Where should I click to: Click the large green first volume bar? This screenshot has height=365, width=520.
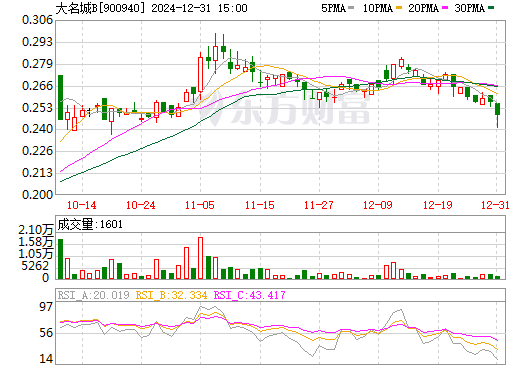click(x=60, y=259)
